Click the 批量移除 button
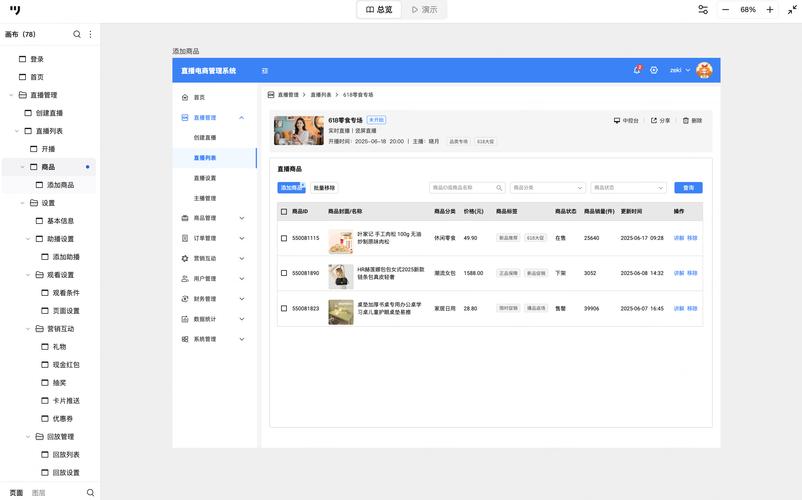 pyautogui.click(x=324, y=188)
